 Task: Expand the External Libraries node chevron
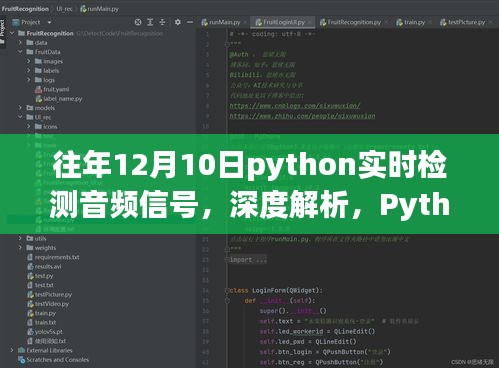(12, 350)
